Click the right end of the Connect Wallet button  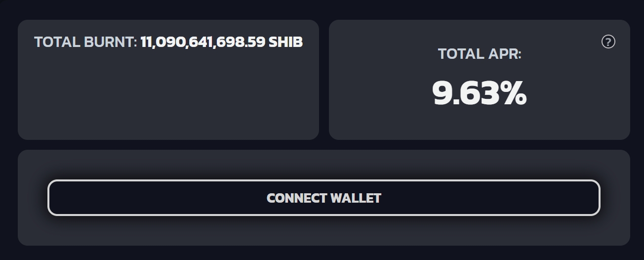pyautogui.click(x=583, y=198)
